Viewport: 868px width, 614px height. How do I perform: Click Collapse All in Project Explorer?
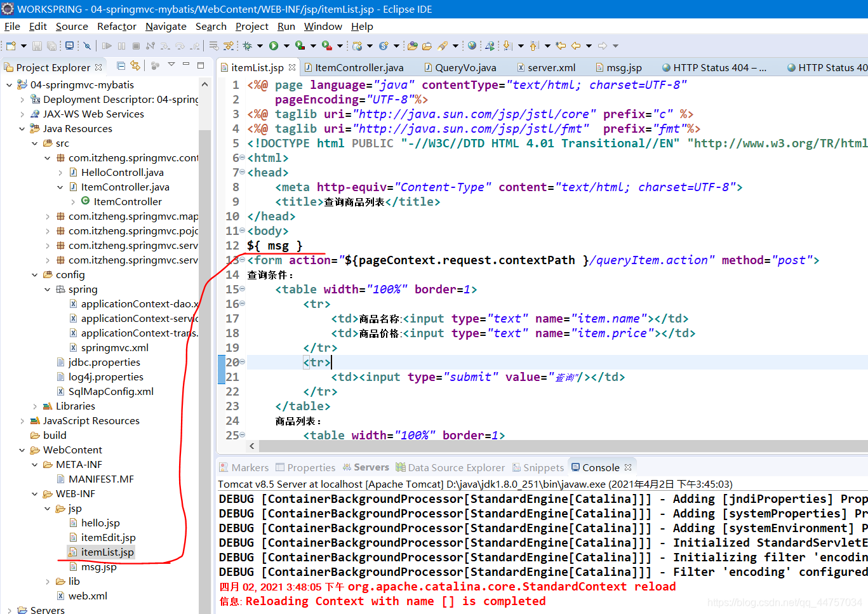click(121, 66)
